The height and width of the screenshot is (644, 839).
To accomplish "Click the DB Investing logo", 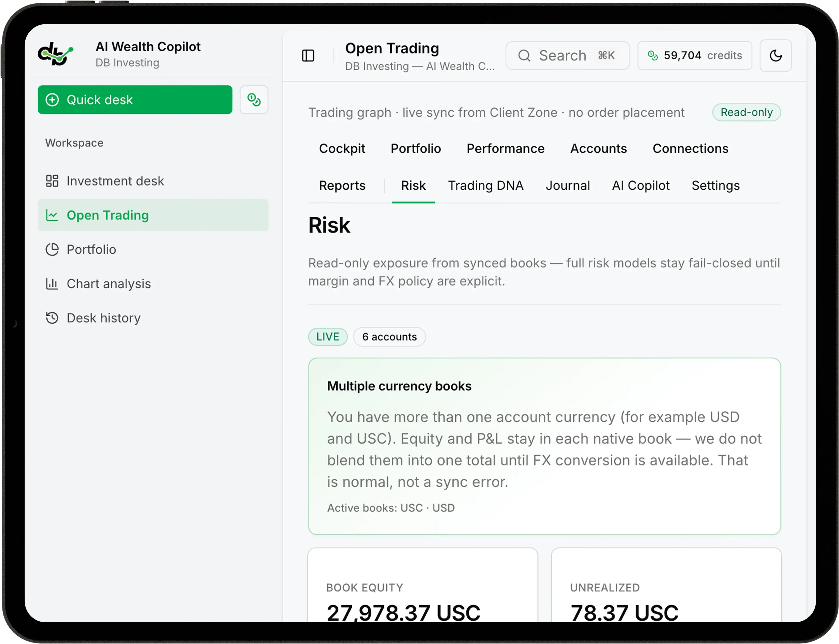I will point(56,54).
